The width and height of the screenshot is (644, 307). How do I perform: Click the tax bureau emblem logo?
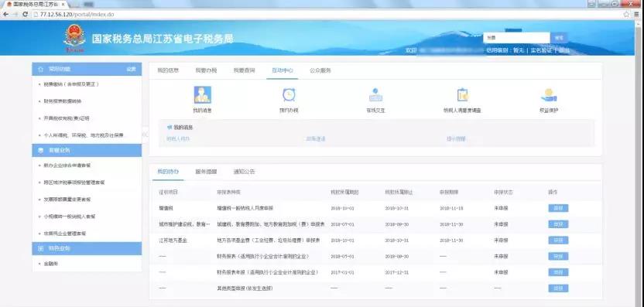pos(75,38)
